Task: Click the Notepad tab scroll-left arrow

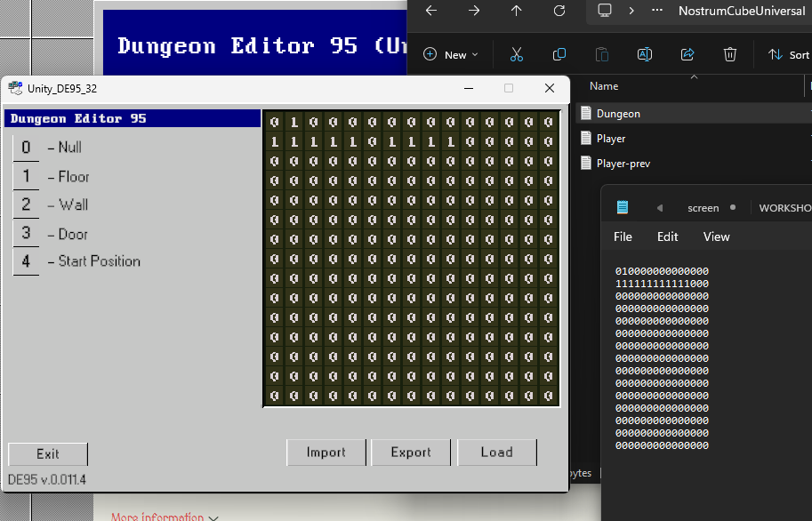Action: 660,208
